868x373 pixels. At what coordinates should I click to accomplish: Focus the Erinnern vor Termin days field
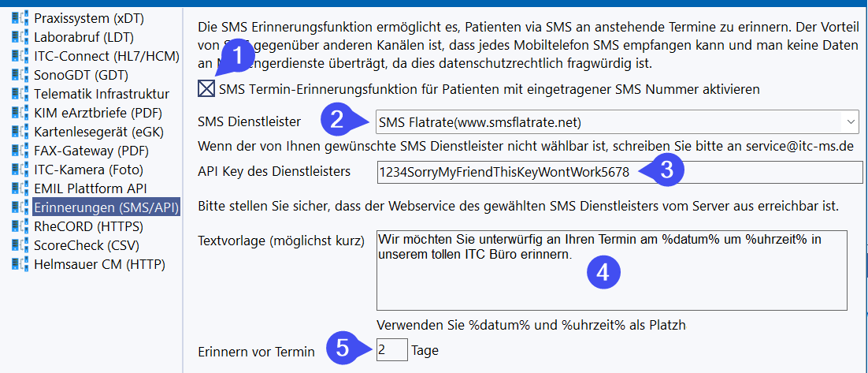[x=391, y=350]
